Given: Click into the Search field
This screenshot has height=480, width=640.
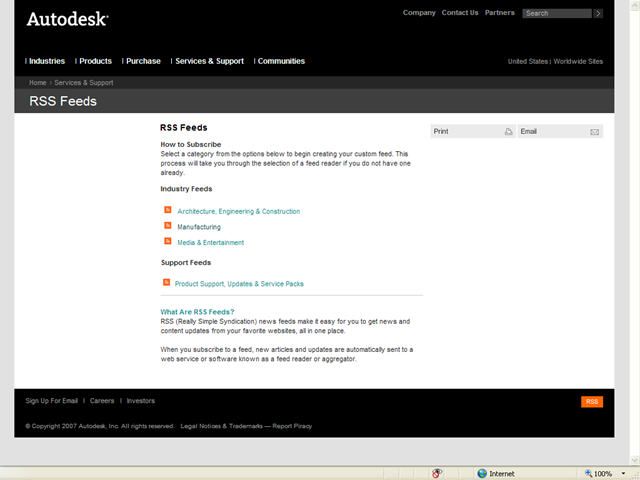Looking at the screenshot, I should (557, 13).
